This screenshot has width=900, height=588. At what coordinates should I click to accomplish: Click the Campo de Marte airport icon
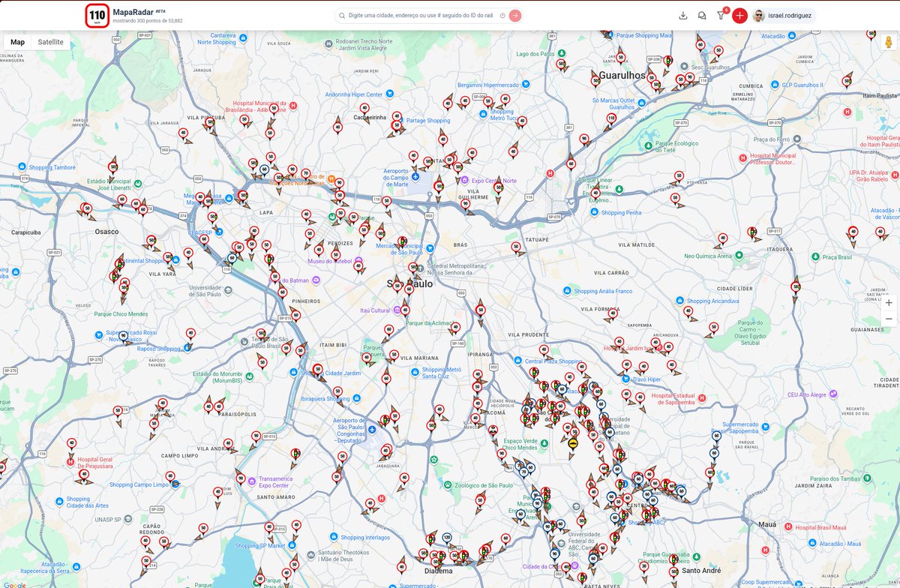[x=415, y=176]
